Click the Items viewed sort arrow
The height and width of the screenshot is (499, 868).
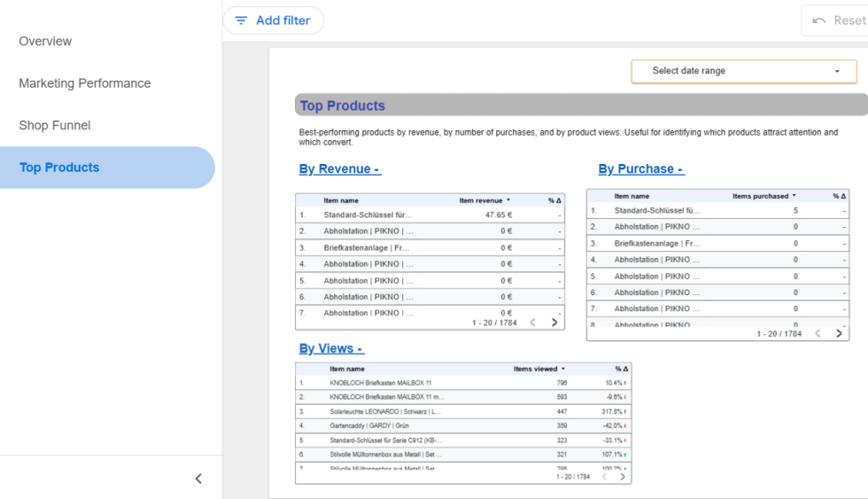click(563, 369)
